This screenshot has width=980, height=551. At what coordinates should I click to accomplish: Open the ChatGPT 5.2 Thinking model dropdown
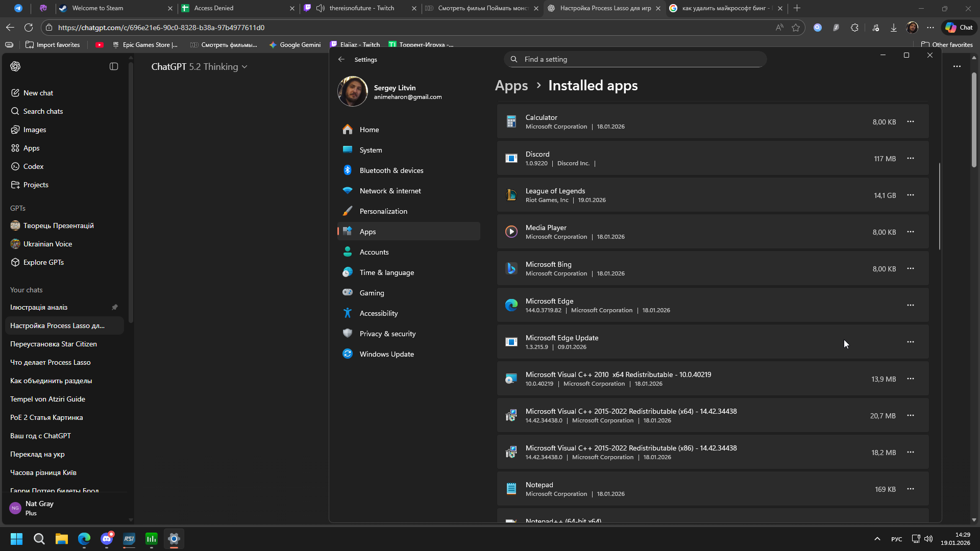pos(199,67)
